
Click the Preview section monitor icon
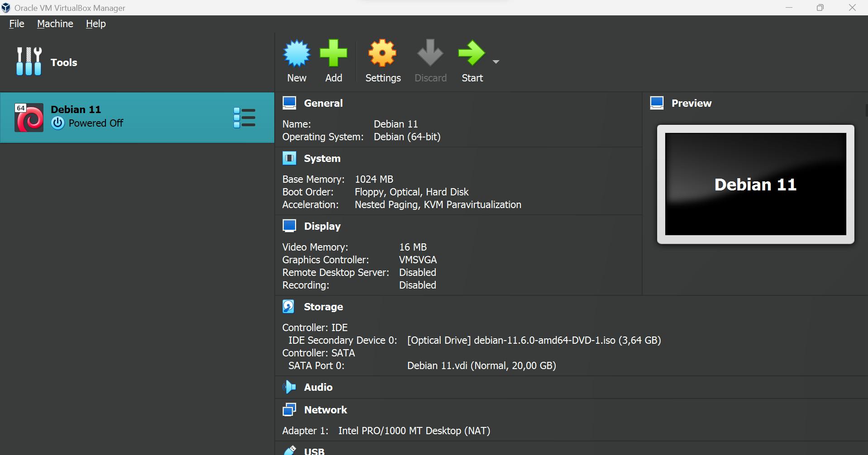click(x=657, y=103)
